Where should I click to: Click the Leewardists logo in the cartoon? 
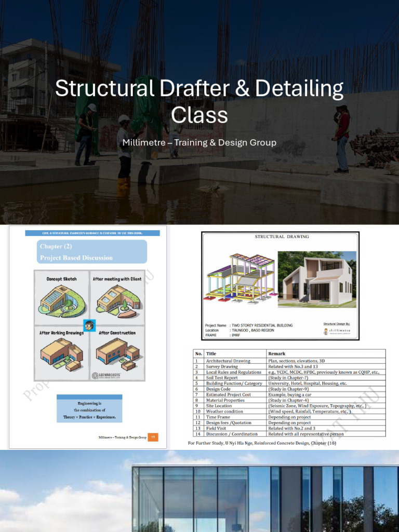[106, 375]
